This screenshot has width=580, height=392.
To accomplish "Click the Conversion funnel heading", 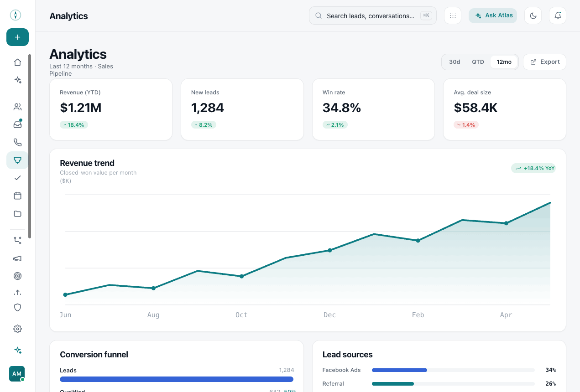I will coord(94,355).
